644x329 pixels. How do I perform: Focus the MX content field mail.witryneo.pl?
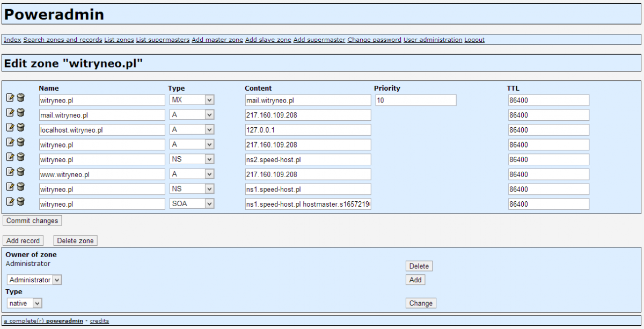coord(308,100)
